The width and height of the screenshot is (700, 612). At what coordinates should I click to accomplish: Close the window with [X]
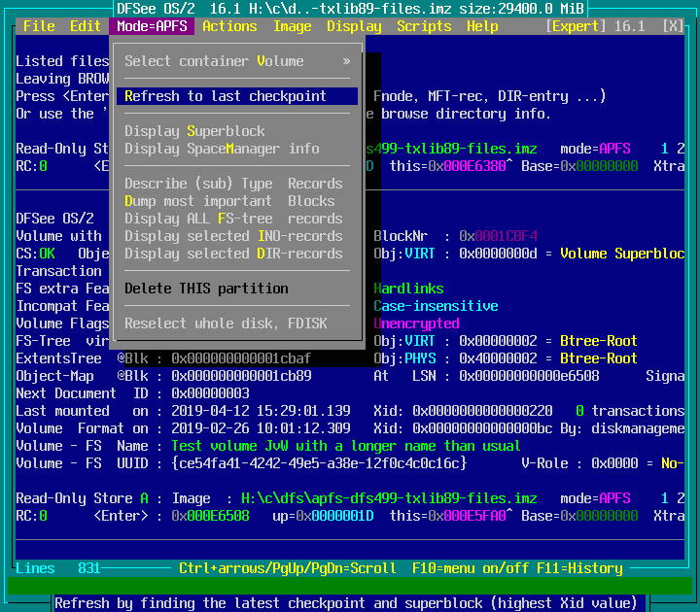[x=673, y=26]
